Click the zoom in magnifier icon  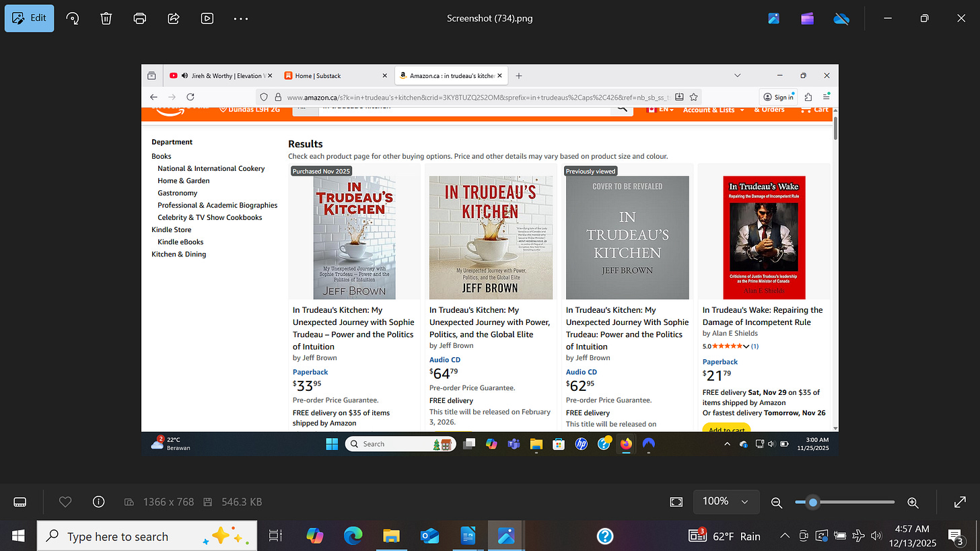click(x=913, y=503)
